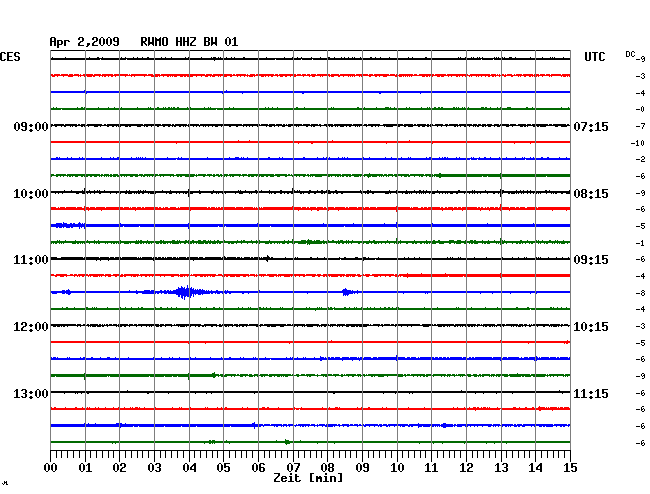Image resolution: width=650 pixels, height=494 pixels.
Task: Select the station label RWMO HHZ BW 01
Action: 189,42
